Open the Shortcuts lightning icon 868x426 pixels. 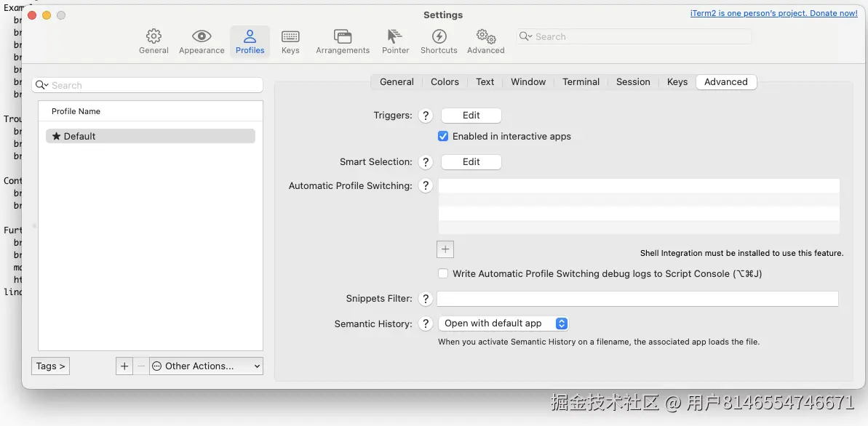pyautogui.click(x=439, y=36)
